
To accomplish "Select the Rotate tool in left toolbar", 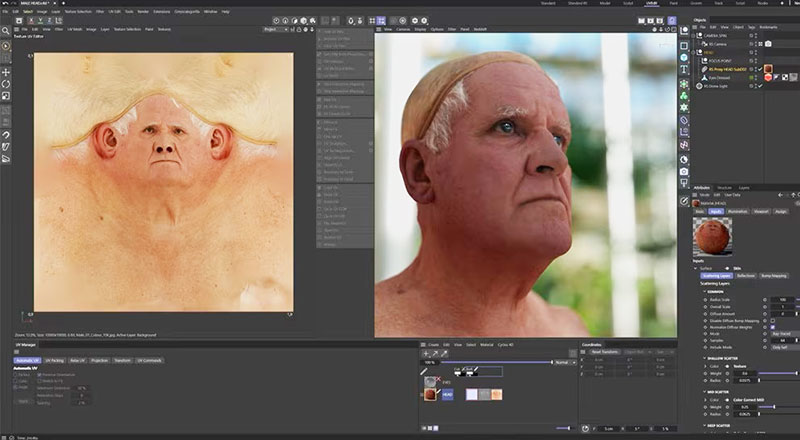I will pos(6,84).
